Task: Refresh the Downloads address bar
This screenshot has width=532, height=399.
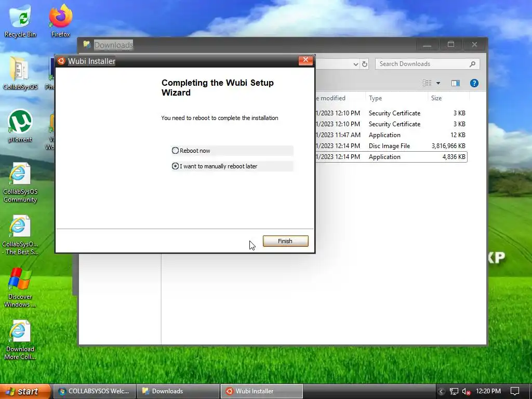Action: pyautogui.click(x=365, y=64)
